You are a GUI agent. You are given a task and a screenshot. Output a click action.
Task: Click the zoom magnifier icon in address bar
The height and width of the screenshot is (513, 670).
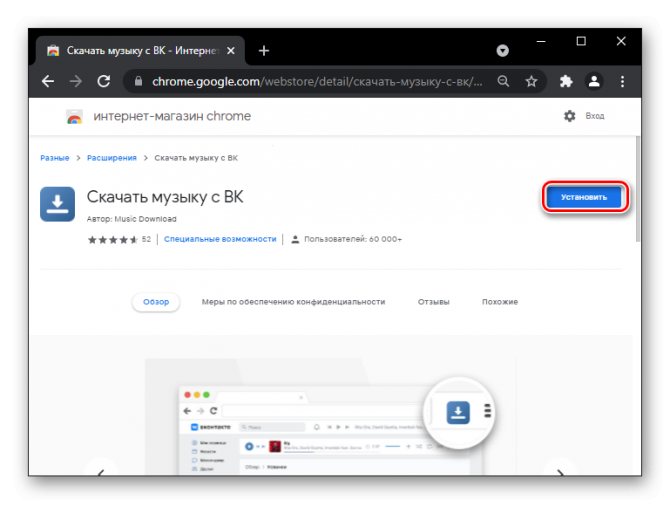click(x=503, y=81)
